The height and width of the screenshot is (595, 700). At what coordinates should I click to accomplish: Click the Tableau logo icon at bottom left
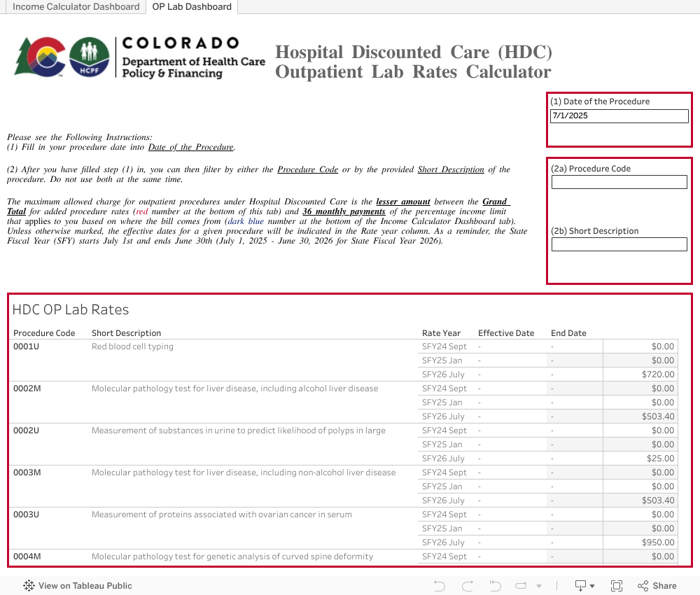click(29, 586)
